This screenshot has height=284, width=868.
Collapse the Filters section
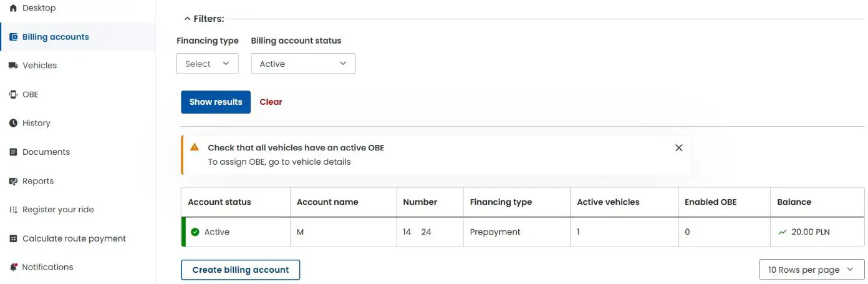pyautogui.click(x=187, y=19)
